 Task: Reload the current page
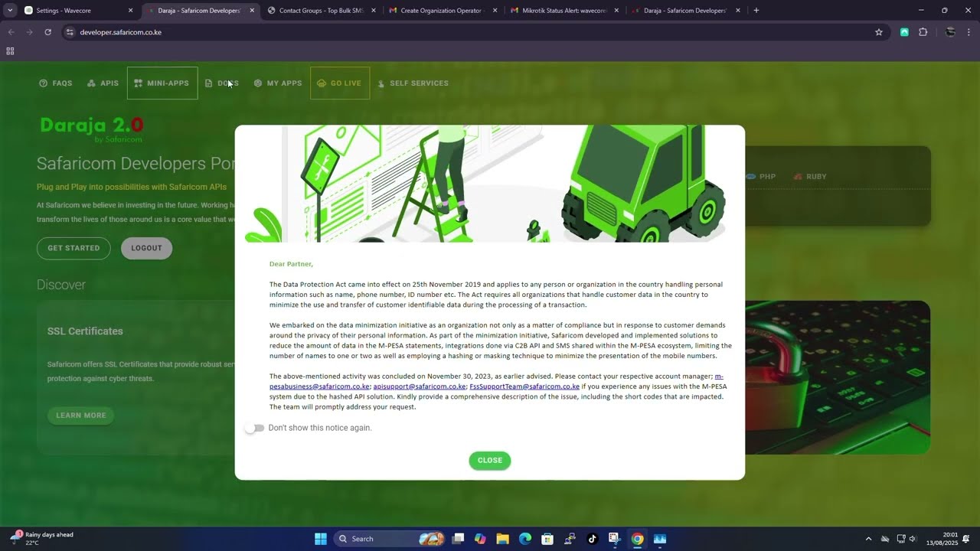click(47, 32)
